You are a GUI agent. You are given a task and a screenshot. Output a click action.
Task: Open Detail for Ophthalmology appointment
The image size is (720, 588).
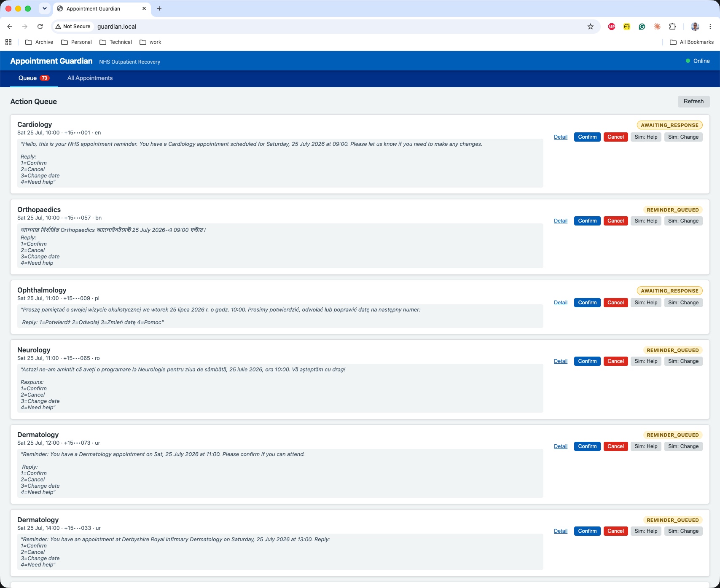pyautogui.click(x=561, y=303)
